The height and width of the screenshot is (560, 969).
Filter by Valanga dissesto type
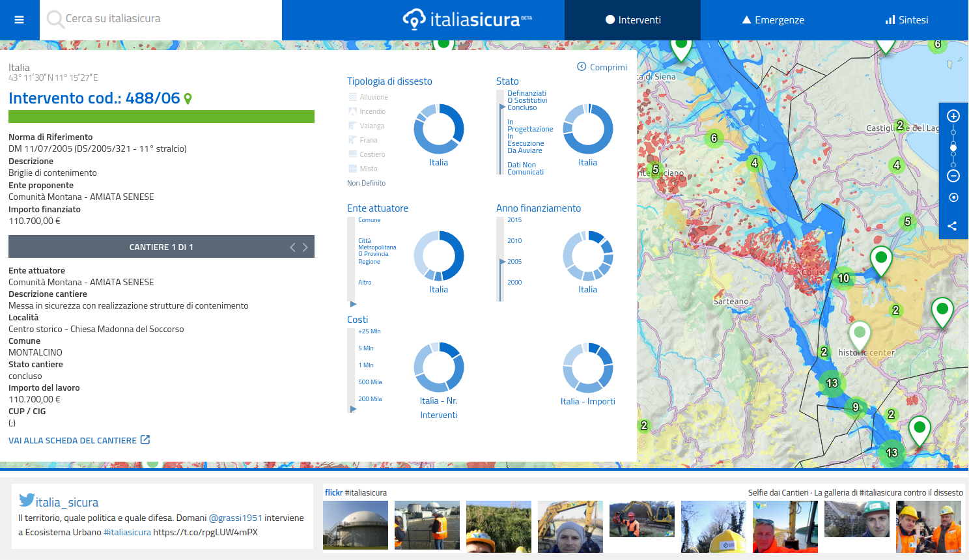pyautogui.click(x=366, y=126)
